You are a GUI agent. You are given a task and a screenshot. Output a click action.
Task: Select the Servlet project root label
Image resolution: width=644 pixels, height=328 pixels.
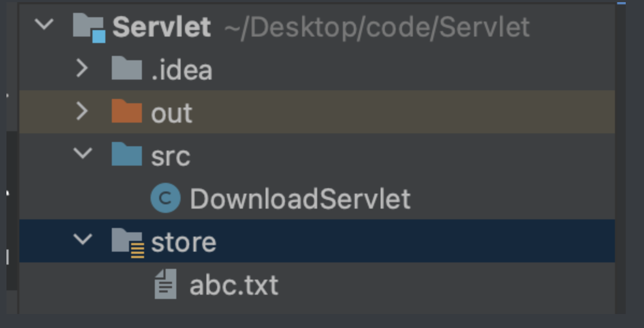pos(161,27)
